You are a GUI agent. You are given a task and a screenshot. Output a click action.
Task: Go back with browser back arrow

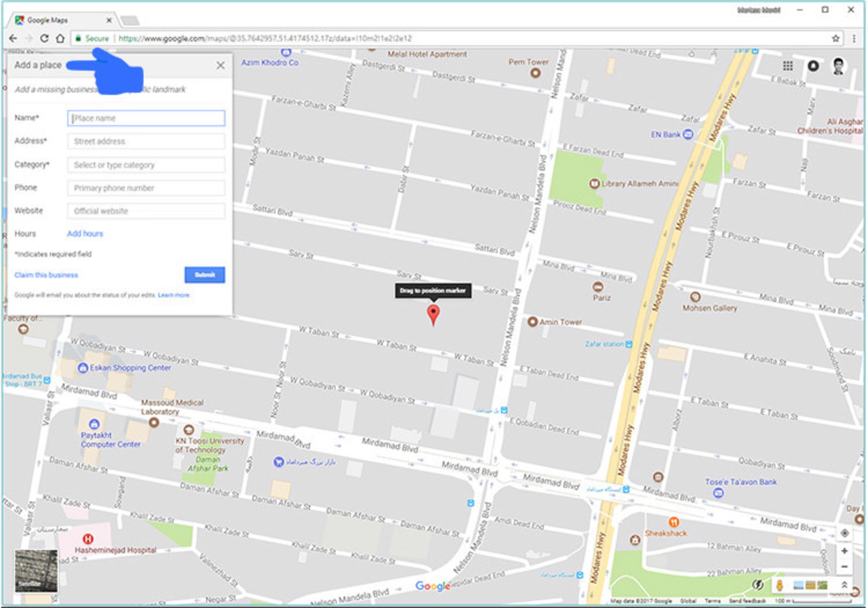(x=13, y=38)
